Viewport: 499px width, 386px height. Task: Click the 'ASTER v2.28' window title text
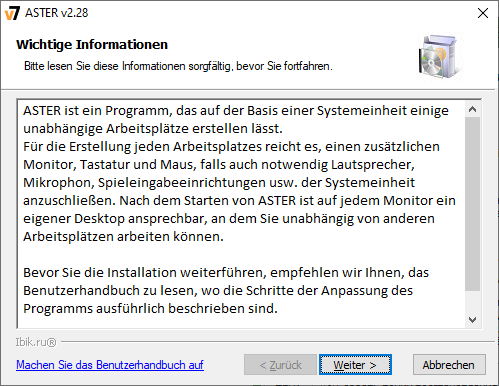pyautogui.click(x=57, y=13)
